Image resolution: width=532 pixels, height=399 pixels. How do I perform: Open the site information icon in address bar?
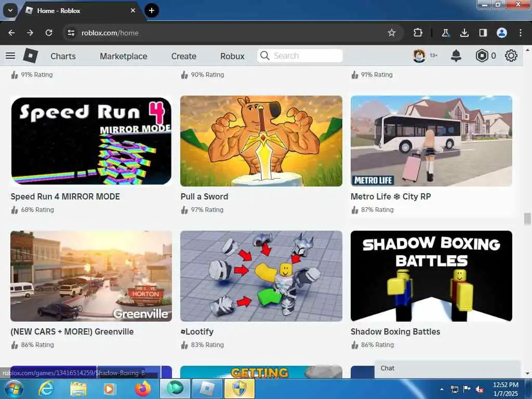tap(71, 33)
